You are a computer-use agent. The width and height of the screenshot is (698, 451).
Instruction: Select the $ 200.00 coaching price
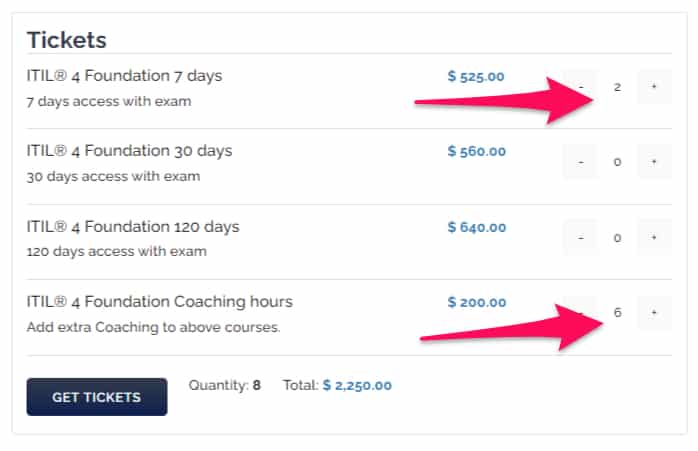click(476, 302)
